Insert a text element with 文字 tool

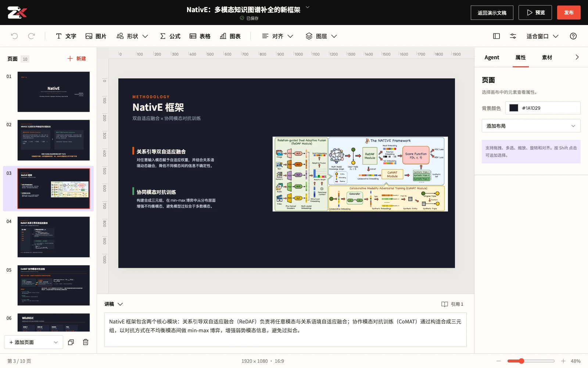point(66,36)
